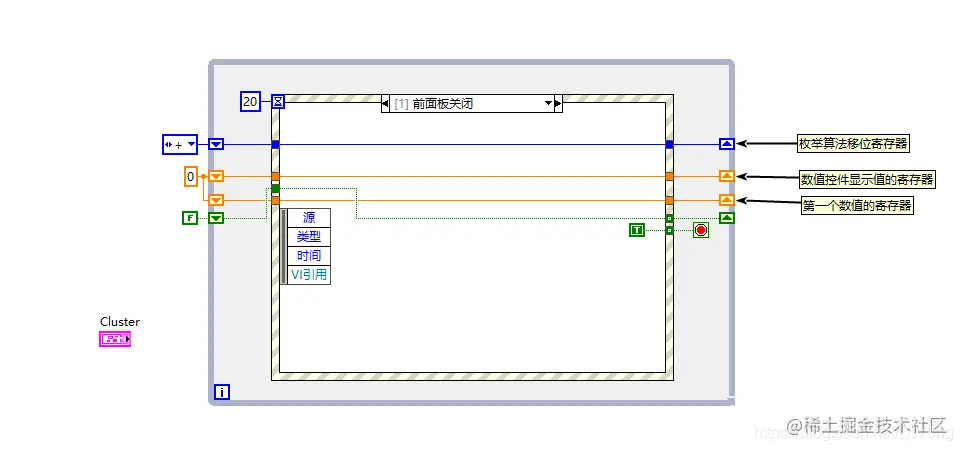Viewport: 962px width, 451px height.
Task: Click the loop stop condition terminal
Action: tap(701, 231)
